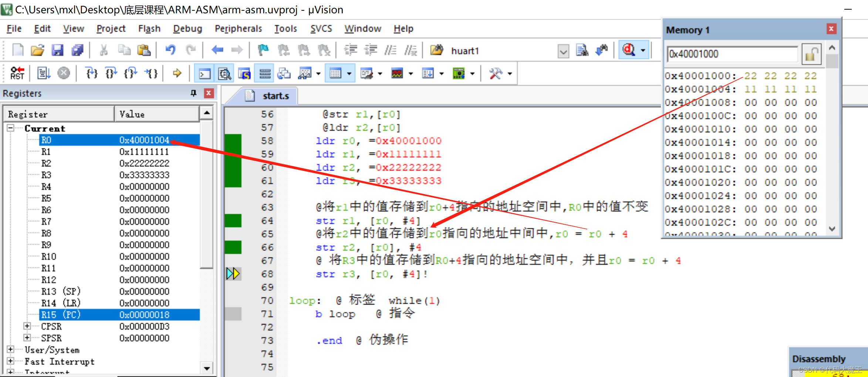Open the debug session dropdown arrow
The image size is (868, 377).
643,50
